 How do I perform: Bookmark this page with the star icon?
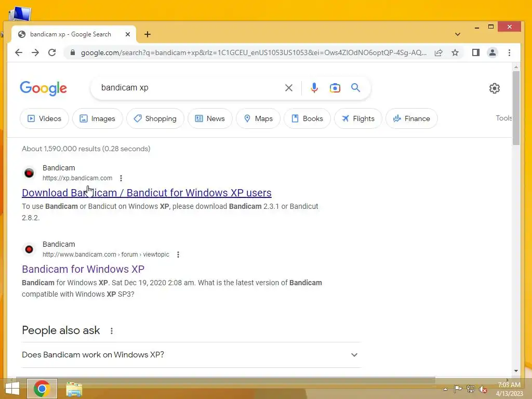click(455, 52)
